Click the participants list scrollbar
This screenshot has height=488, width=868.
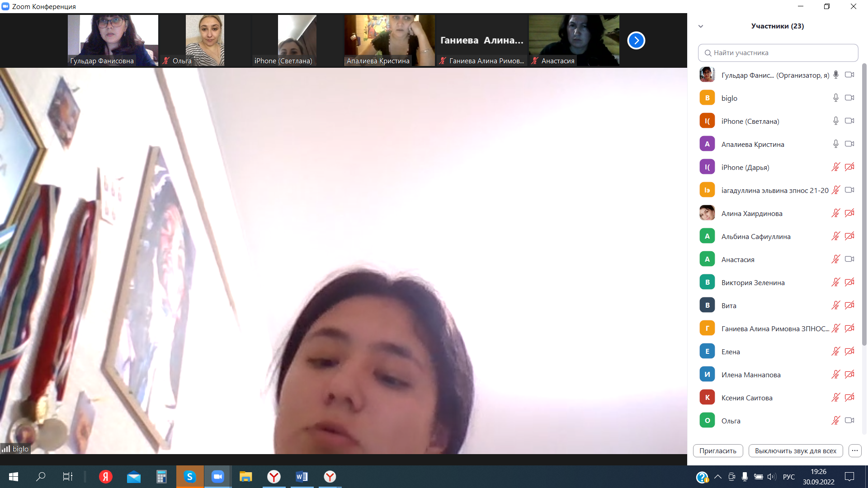point(864,203)
